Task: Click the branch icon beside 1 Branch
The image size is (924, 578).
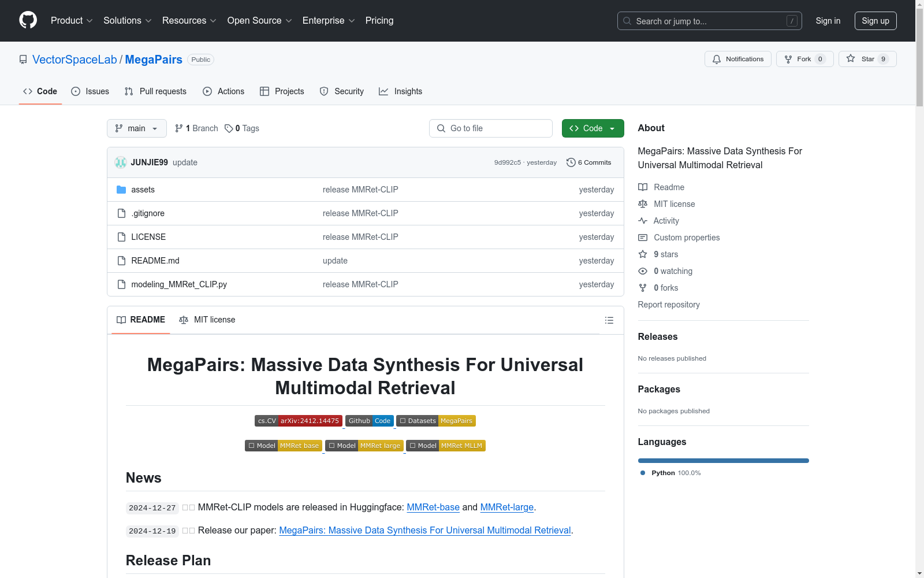Action: (x=179, y=128)
